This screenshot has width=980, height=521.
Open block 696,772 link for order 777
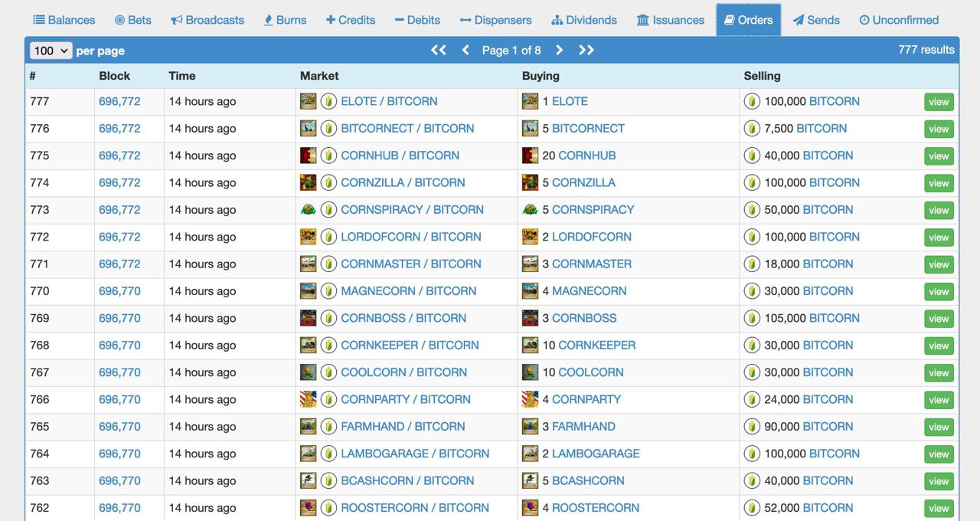pyautogui.click(x=119, y=101)
